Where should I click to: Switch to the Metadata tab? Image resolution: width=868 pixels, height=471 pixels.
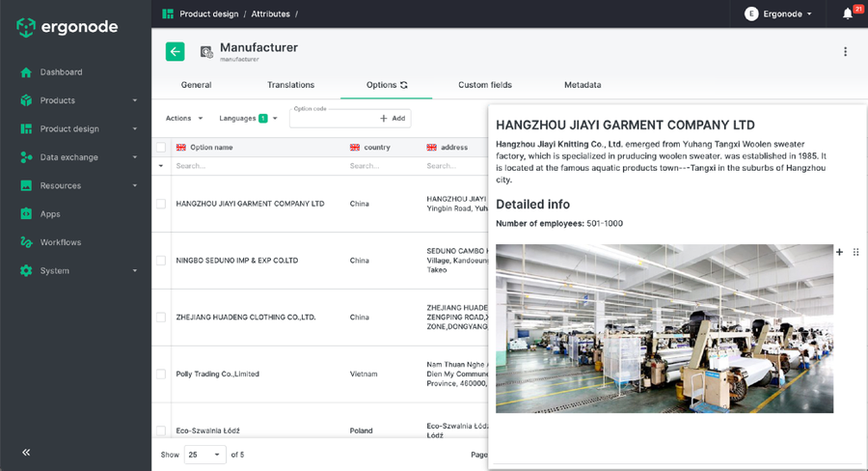[583, 85]
